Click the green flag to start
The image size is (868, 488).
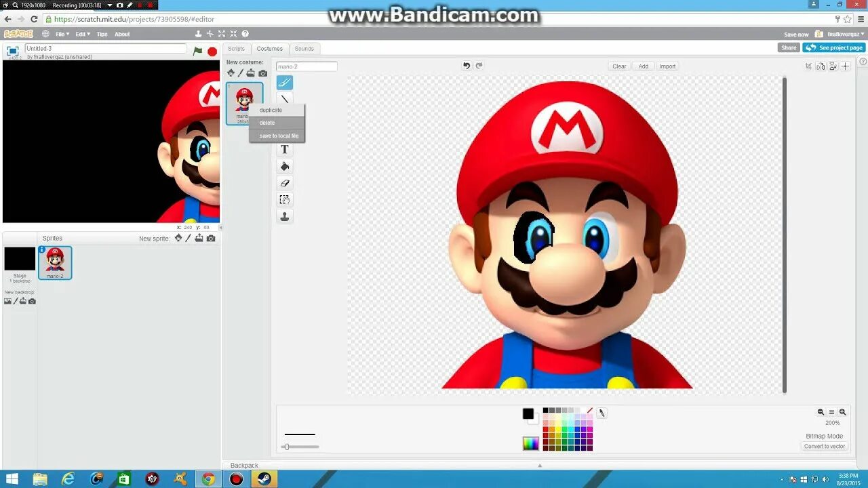pyautogui.click(x=197, y=51)
